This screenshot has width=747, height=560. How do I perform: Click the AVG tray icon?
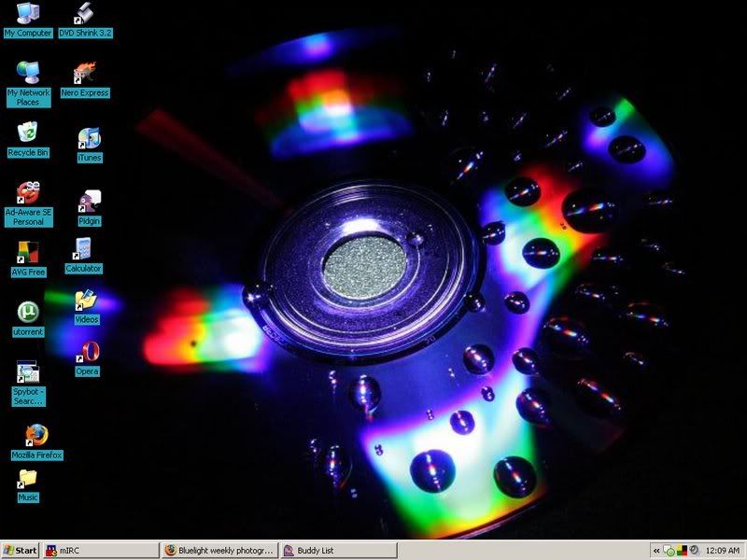point(682,551)
